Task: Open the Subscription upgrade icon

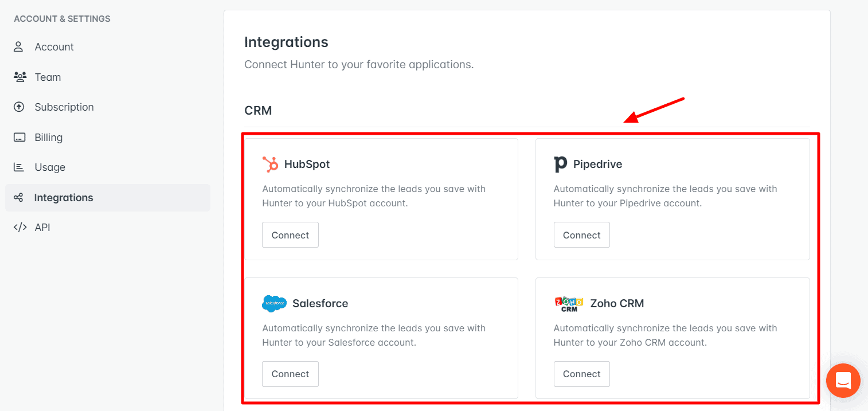Action: pyautogui.click(x=20, y=107)
